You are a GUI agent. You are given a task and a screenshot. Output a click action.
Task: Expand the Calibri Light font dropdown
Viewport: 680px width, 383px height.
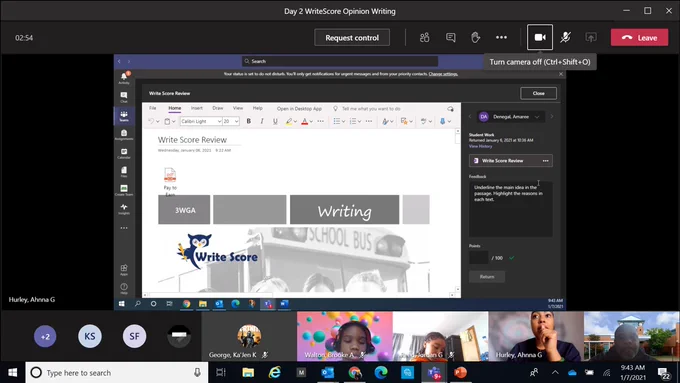[x=219, y=121]
